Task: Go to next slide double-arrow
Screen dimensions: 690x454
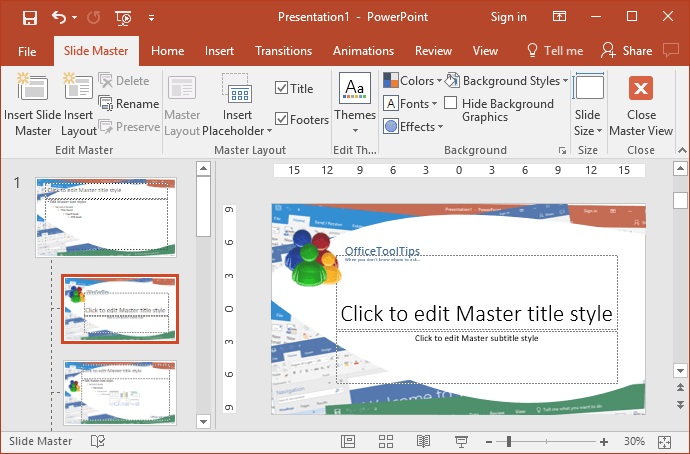Action: tap(680, 404)
